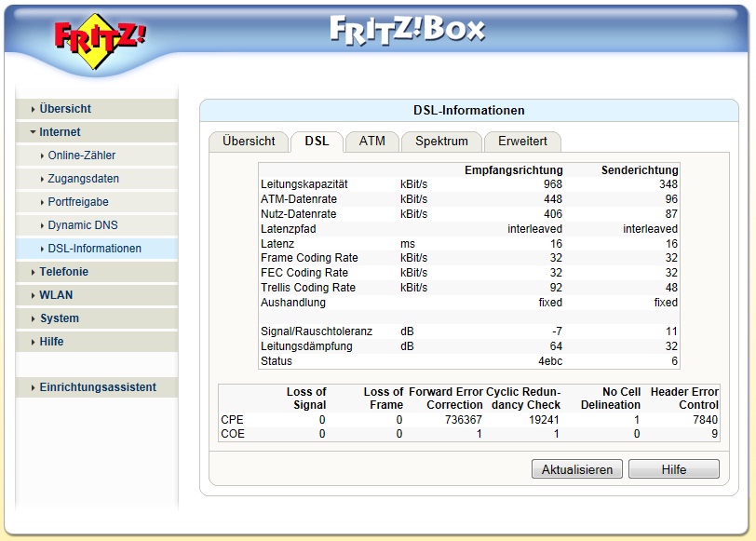Switch to the ATM tab
756x541 pixels.
pyautogui.click(x=372, y=142)
